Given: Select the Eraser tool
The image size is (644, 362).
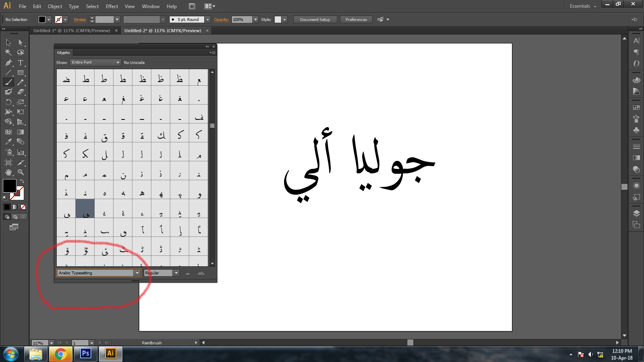Looking at the screenshot, I should [x=21, y=91].
